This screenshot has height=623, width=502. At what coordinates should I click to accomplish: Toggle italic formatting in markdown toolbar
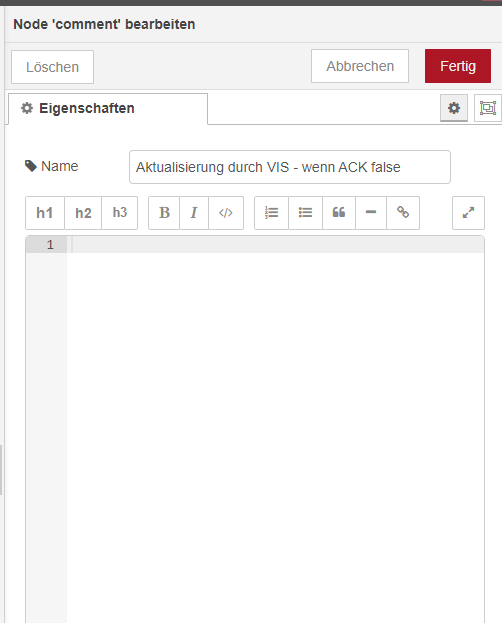(x=194, y=213)
